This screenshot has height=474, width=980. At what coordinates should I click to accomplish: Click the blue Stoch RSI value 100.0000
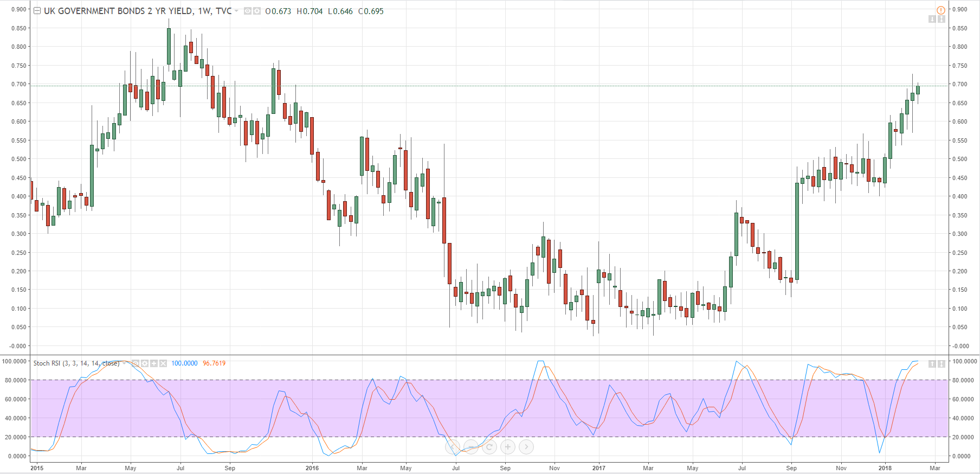184,363
